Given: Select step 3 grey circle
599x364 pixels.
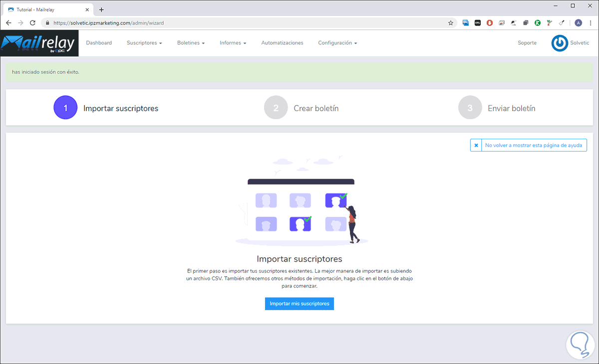Looking at the screenshot, I should tap(470, 108).
